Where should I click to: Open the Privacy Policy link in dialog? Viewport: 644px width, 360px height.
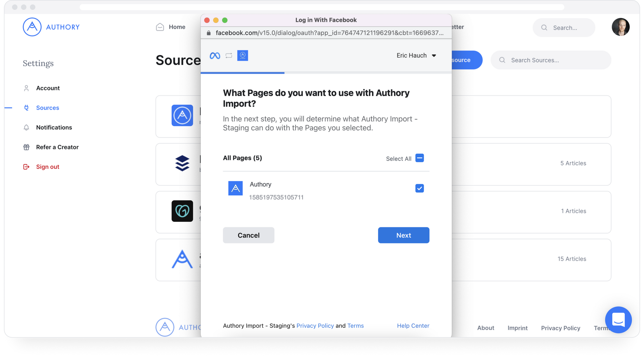(315, 326)
